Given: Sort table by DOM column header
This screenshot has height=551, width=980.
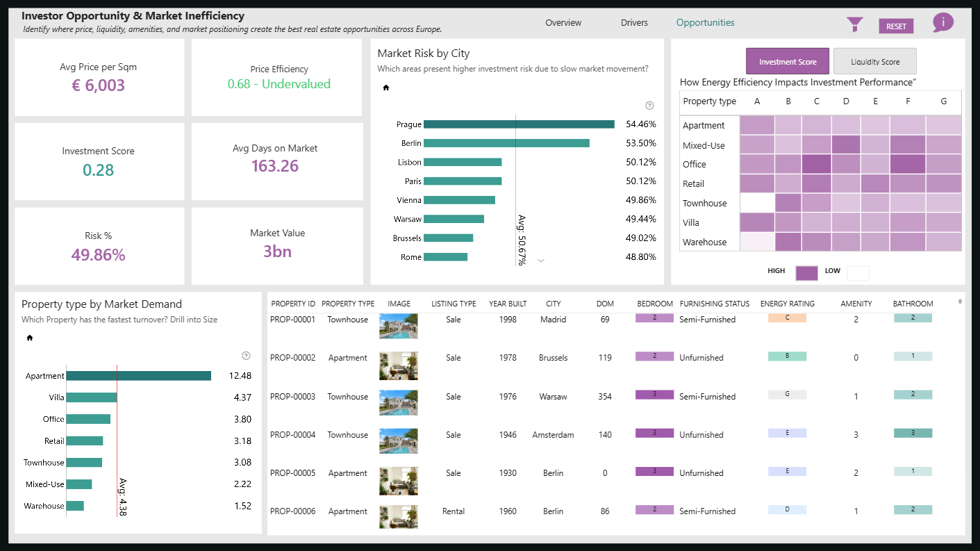Looking at the screenshot, I should click(x=605, y=304).
